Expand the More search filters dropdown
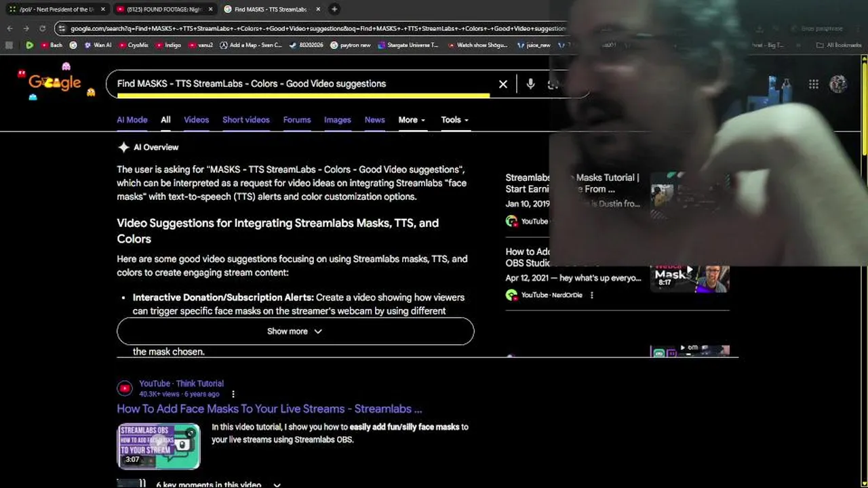Screen dimensions: 868x488 [412, 120]
